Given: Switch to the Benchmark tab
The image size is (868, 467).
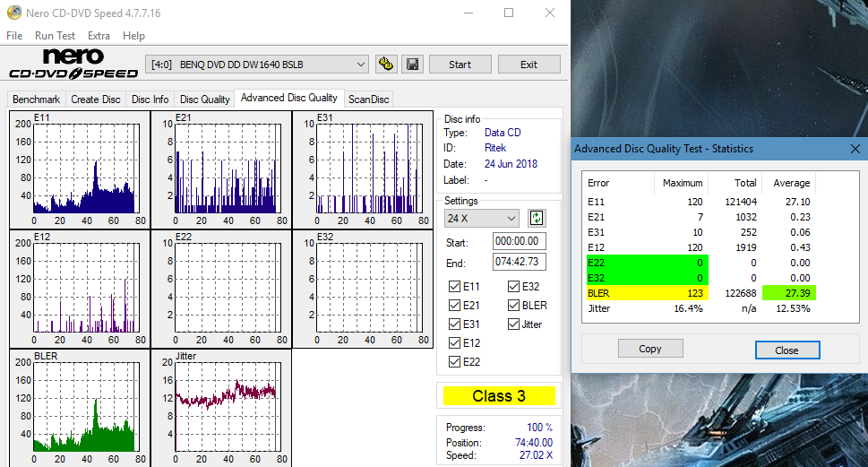Looking at the screenshot, I should pyautogui.click(x=36, y=99).
